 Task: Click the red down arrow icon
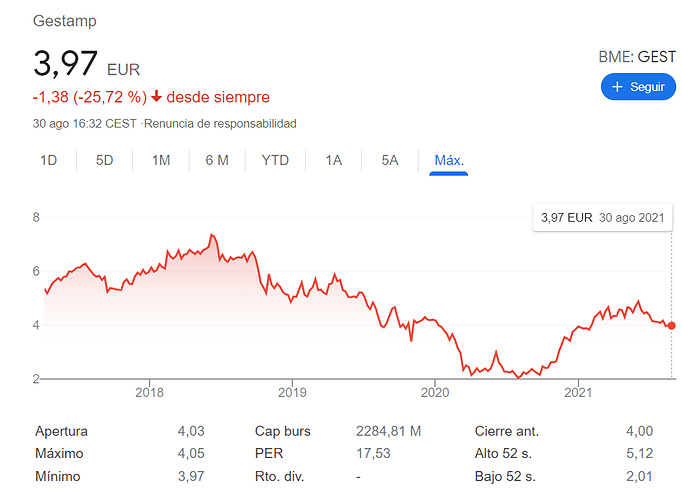point(156,97)
